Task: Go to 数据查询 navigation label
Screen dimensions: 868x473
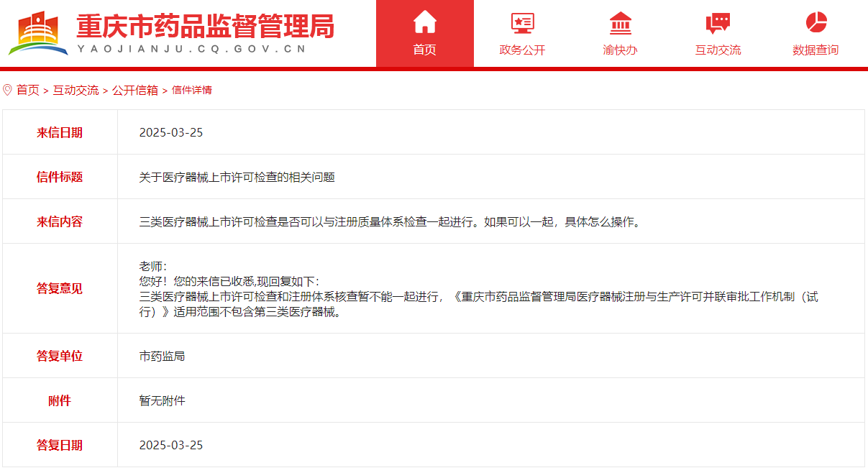Action: pos(816,50)
